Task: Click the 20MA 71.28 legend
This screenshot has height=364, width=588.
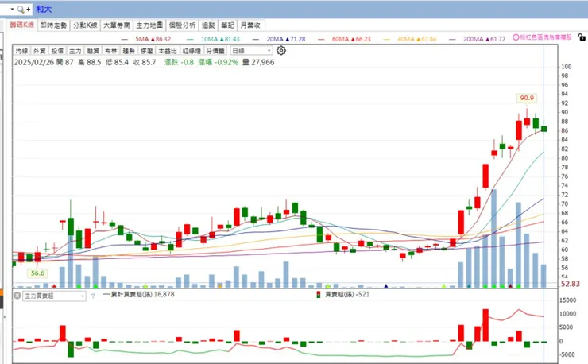Action: coord(279,39)
